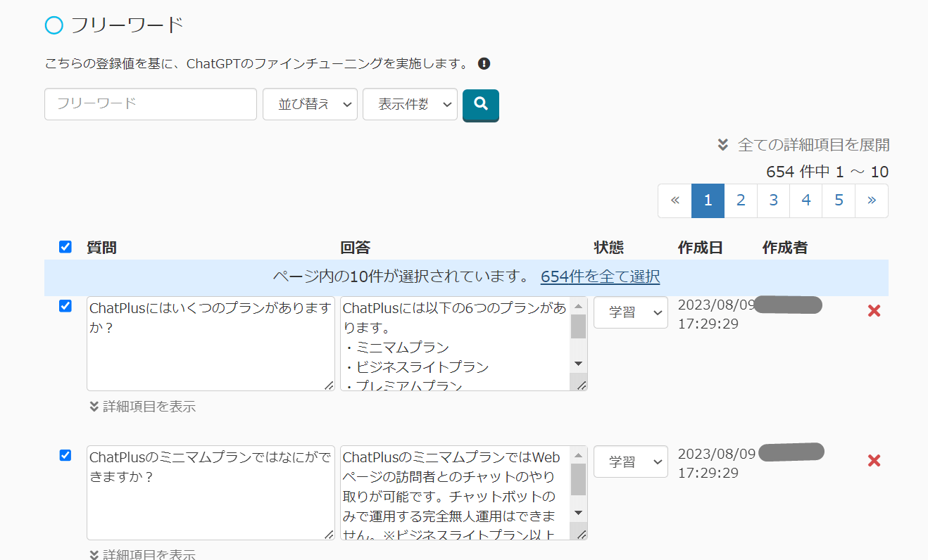Click the 状態 column header

pyautogui.click(x=608, y=248)
